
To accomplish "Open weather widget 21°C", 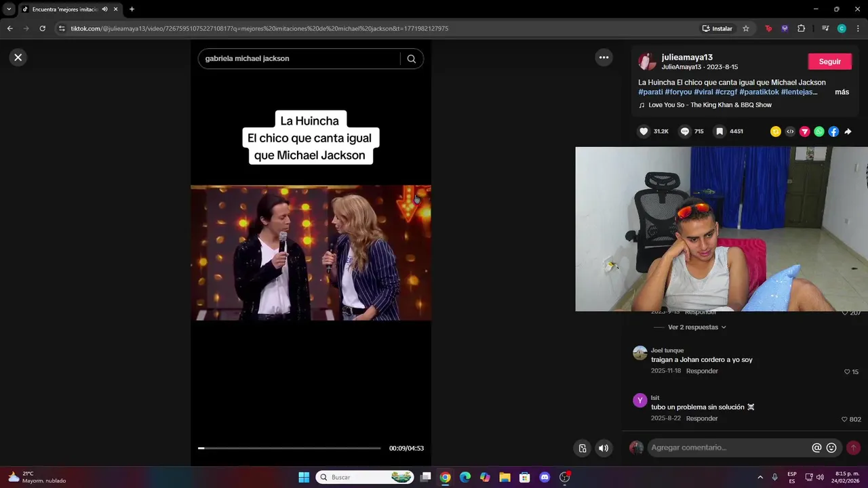I will click(x=37, y=477).
